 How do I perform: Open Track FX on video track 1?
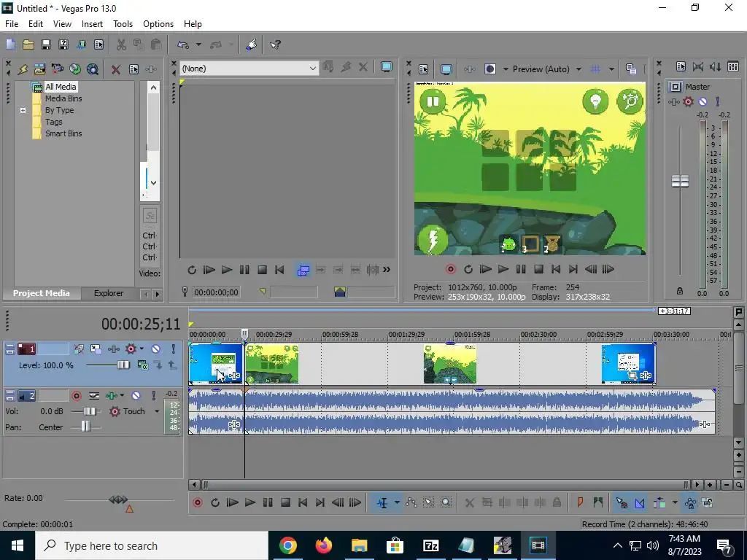pyautogui.click(x=113, y=349)
